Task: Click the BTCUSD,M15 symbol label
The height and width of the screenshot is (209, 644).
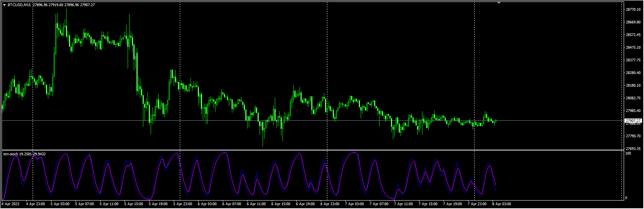Action: coord(19,5)
